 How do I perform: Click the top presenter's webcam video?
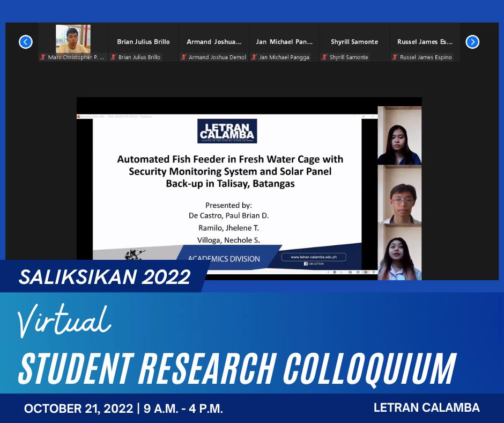(x=399, y=135)
